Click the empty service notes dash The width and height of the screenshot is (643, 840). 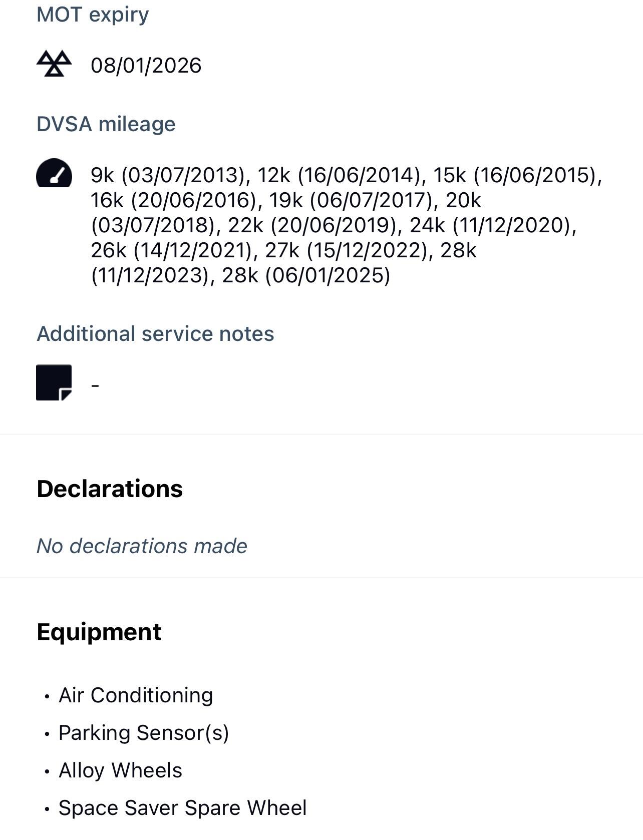95,385
